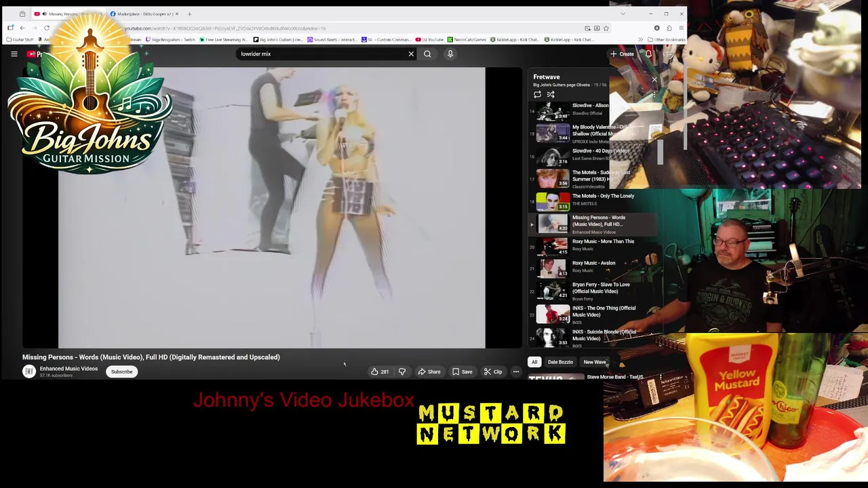
Task: Click into the YouTube search box
Action: (322, 54)
